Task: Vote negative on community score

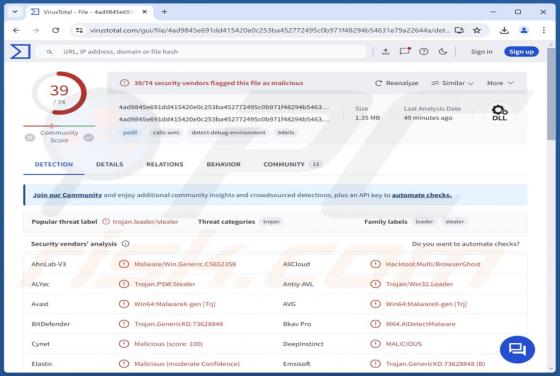Action: point(30,137)
